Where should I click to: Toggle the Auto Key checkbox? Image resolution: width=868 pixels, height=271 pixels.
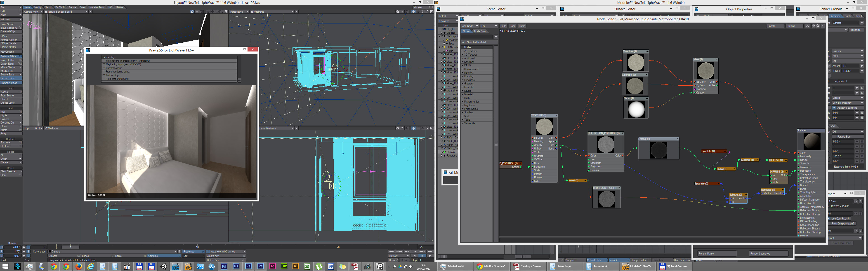tap(208, 252)
